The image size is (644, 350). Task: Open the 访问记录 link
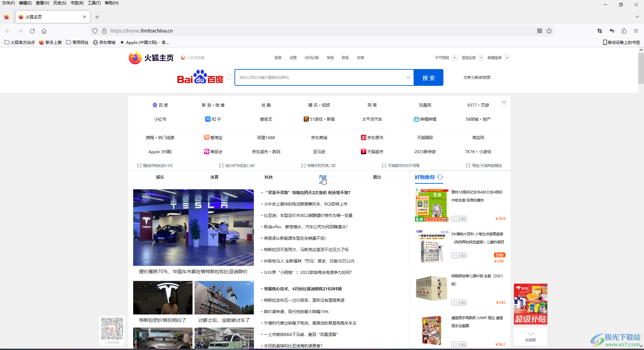point(312,58)
